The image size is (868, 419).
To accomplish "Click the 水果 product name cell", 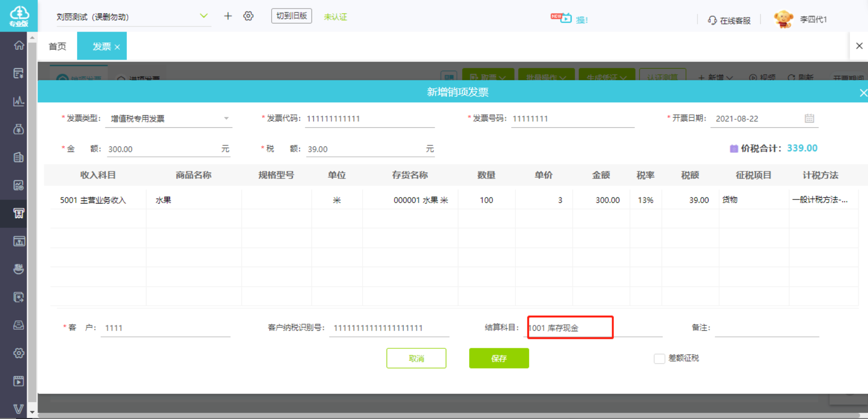I will pos(194,200).
